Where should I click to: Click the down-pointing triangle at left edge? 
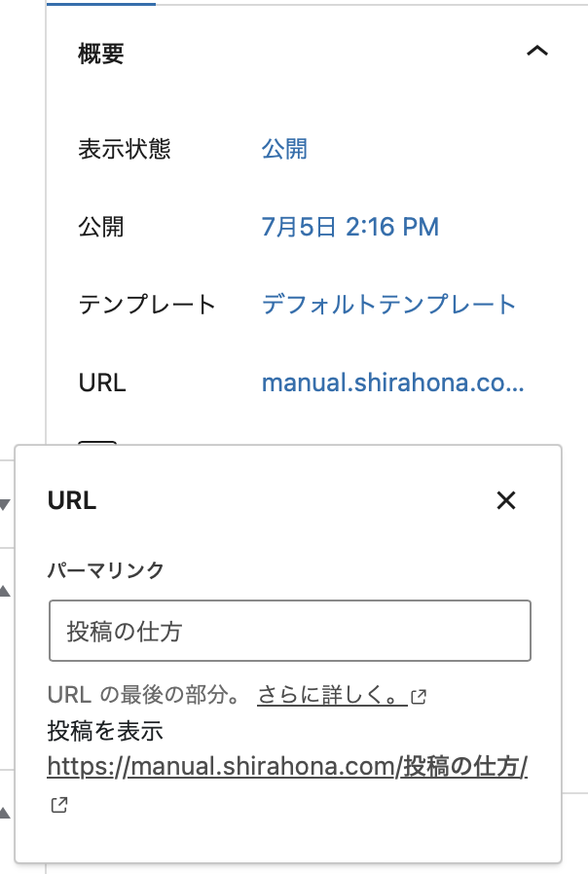(x=5, y=504)
